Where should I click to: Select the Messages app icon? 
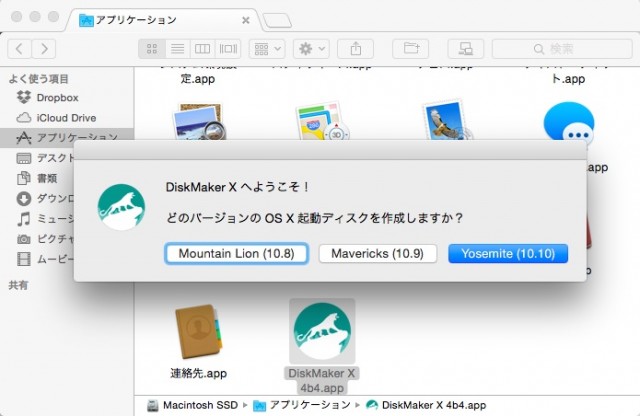569,122
